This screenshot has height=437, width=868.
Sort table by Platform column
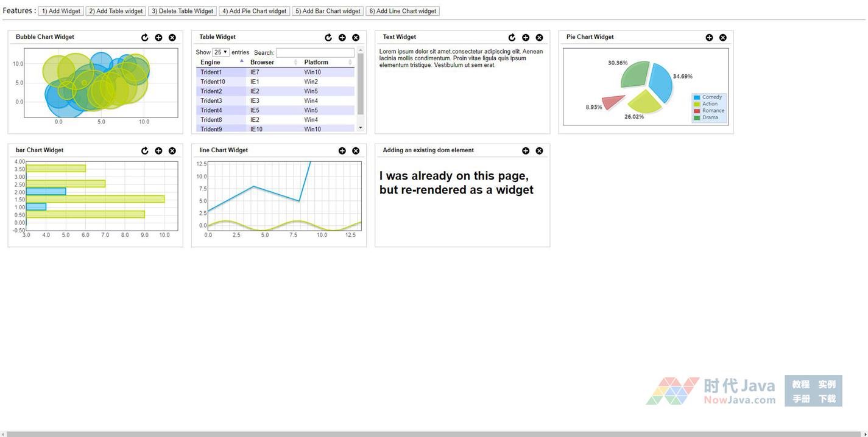point(328,62)
